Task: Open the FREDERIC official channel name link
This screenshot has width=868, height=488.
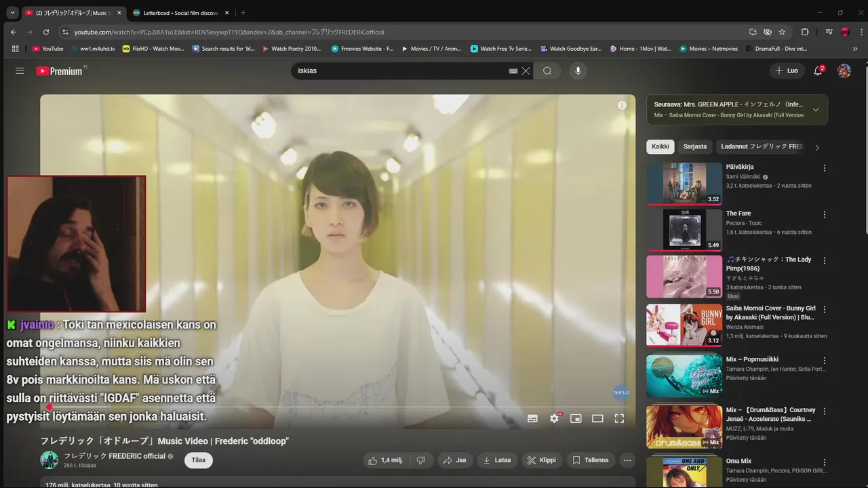Action: point(115,456)
